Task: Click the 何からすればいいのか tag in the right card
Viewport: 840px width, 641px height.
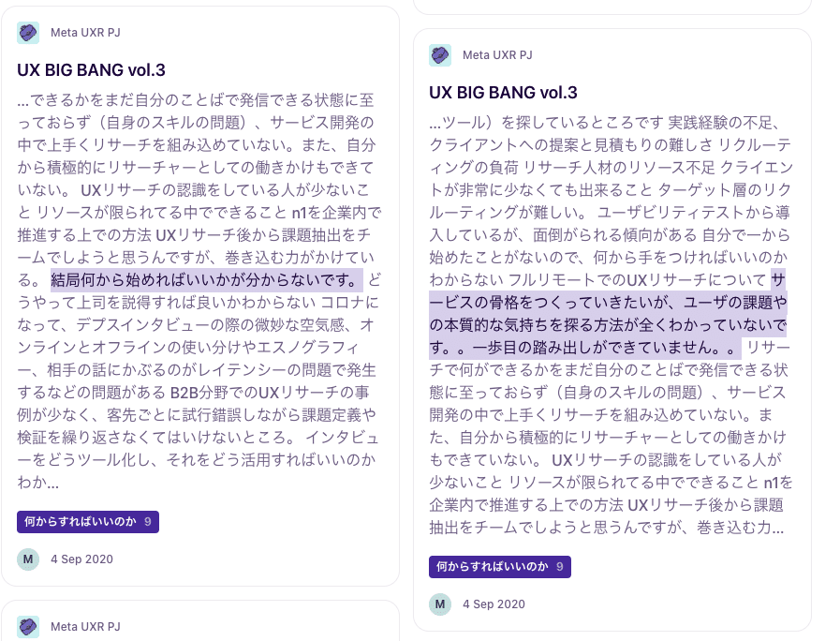Action: point(500,567)
